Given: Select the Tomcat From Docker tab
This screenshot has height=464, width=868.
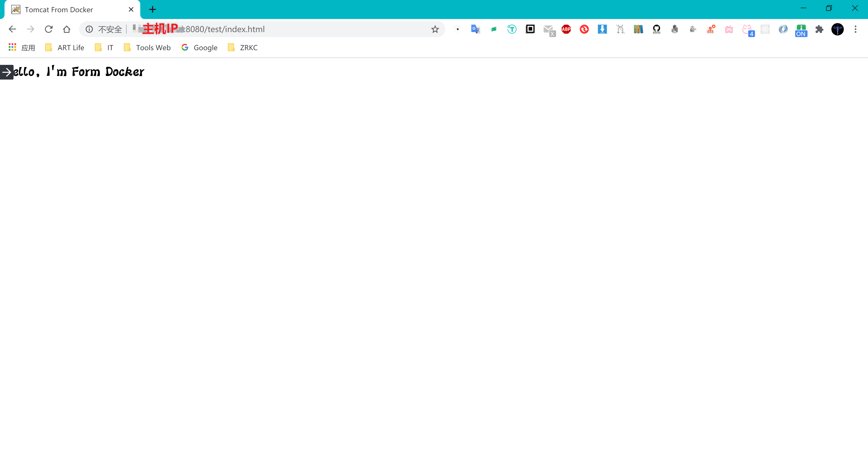Looking at the screenshot, I should pyautogui.click(x=59, y=10).
